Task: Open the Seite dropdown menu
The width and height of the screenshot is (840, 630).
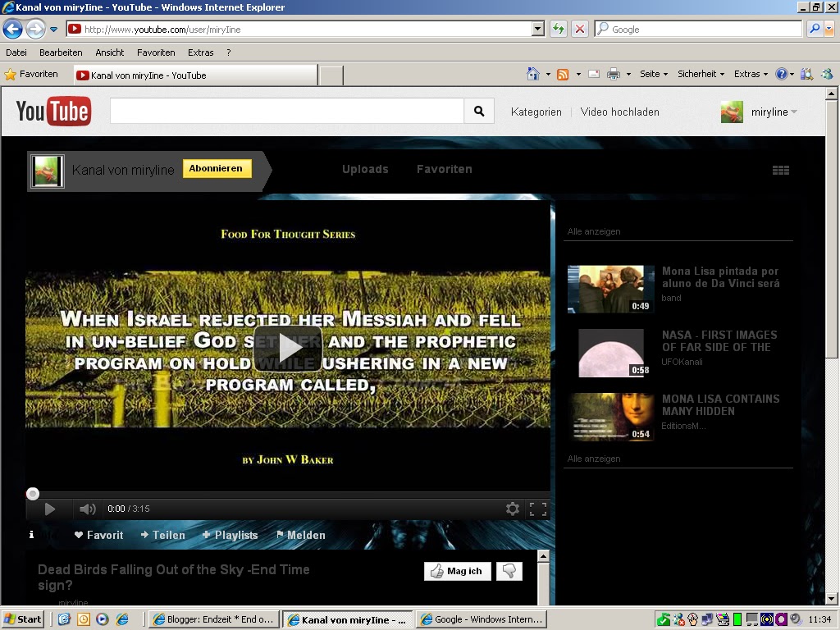Action: coord(654,74)
